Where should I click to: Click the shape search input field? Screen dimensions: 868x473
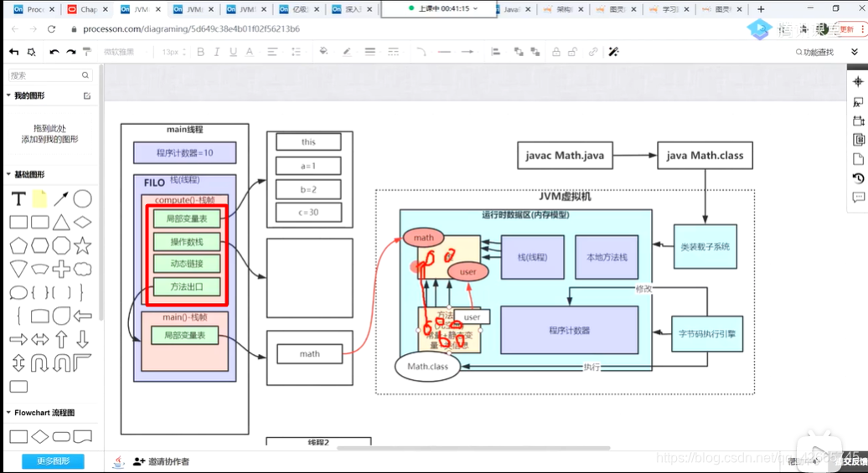click(x=49, y=75)
